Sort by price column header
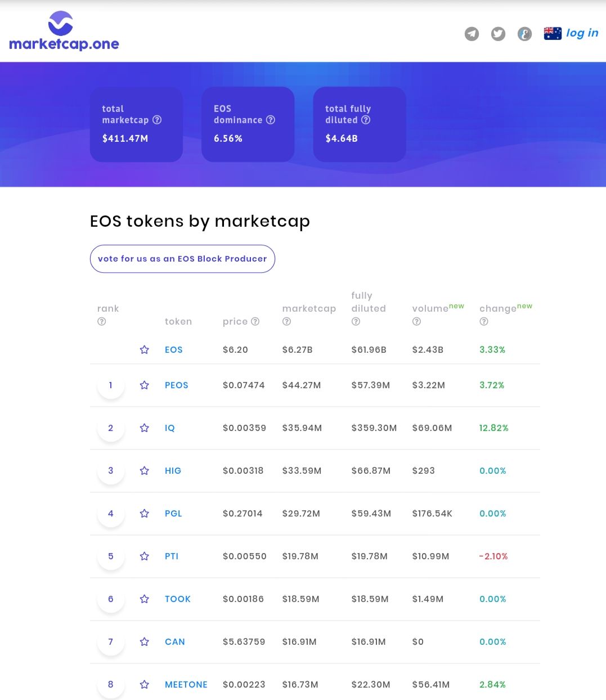The width and height of the screenshot is (606, 700). (235, 321)
